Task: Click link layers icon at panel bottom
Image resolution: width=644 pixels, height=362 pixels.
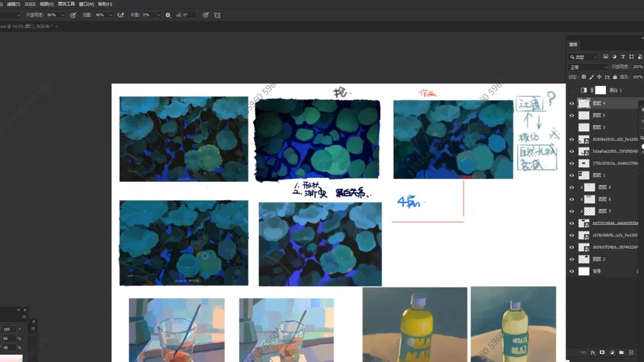Action: click(x=583, y=352)
